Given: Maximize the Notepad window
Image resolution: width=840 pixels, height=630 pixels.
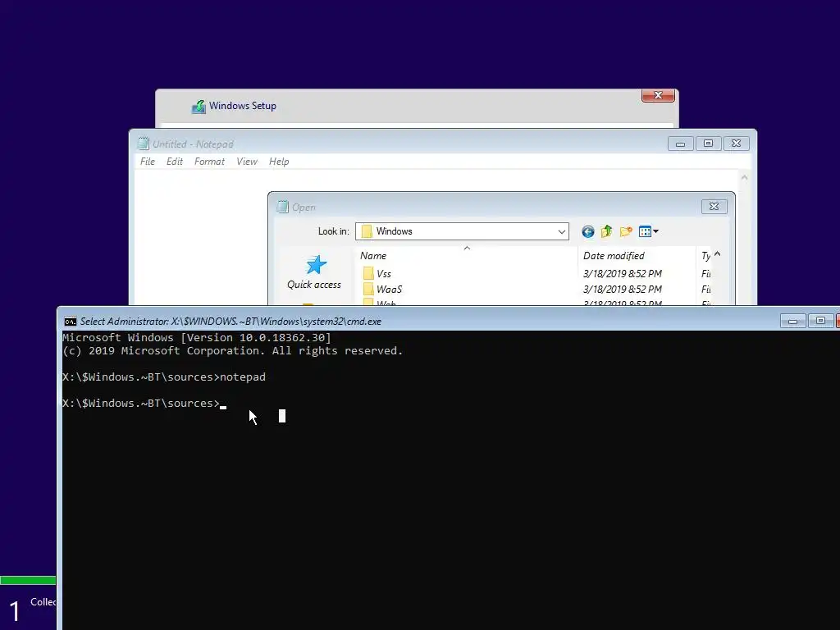Looking at the screenshot, I should tap(708, 144).
